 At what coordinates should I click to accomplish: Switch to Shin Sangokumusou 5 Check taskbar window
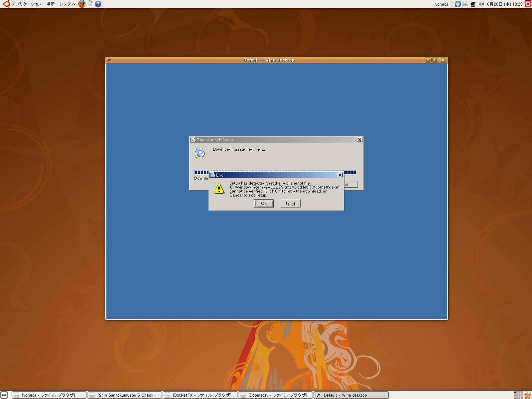point(125,395)
